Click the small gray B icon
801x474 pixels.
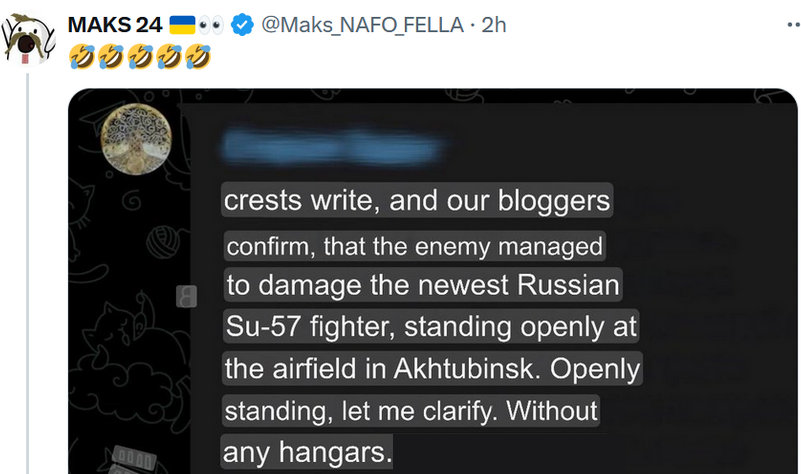(186, 296)
